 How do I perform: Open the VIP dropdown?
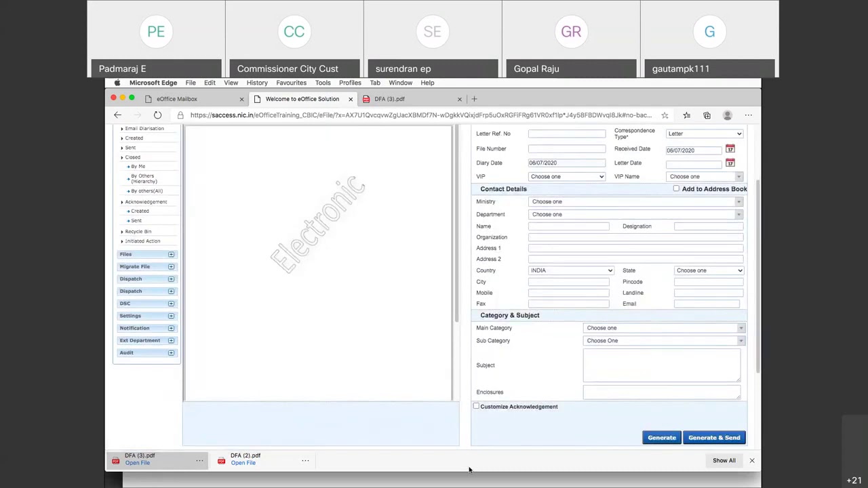coord(567,176)
